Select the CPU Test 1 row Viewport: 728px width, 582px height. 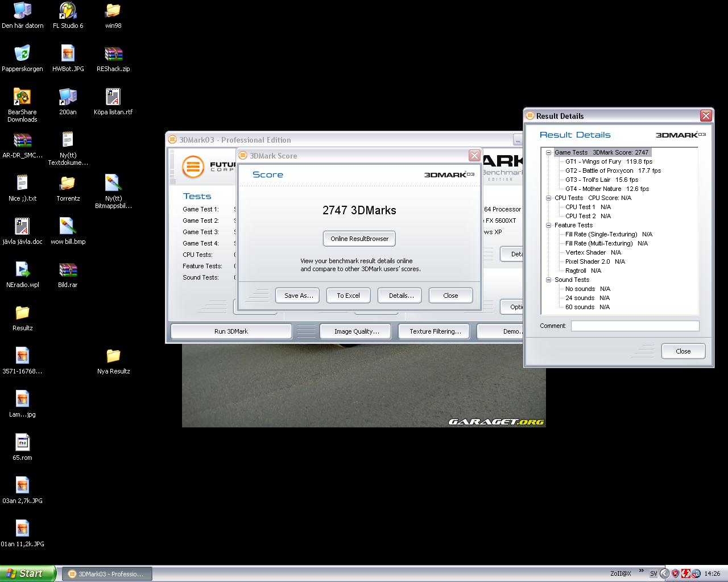point(588,207)
